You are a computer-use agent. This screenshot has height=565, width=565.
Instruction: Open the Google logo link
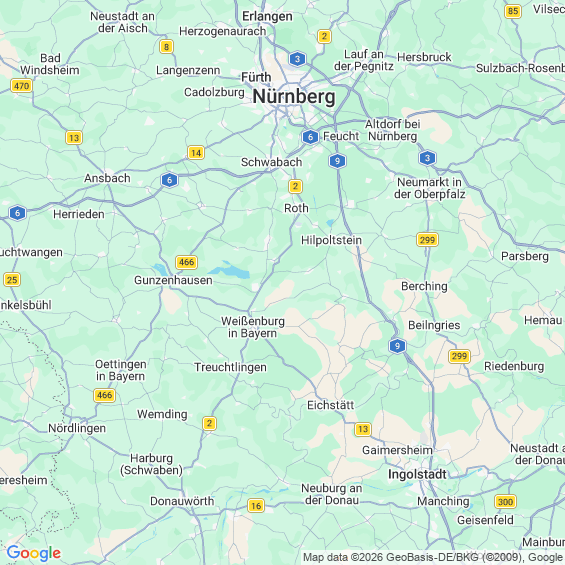coord(34,553)
